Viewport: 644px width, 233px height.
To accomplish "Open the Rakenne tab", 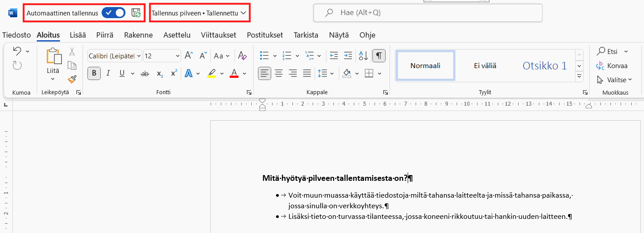I will (138, 35).
